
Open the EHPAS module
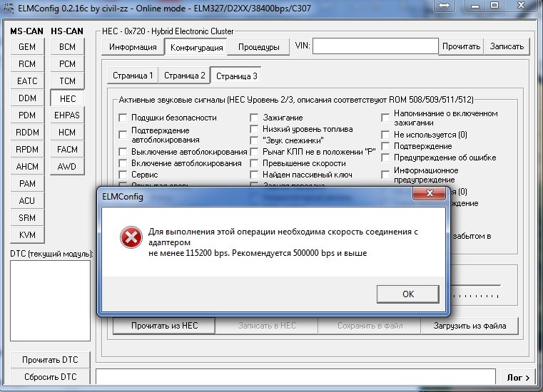tap(67, 115)
